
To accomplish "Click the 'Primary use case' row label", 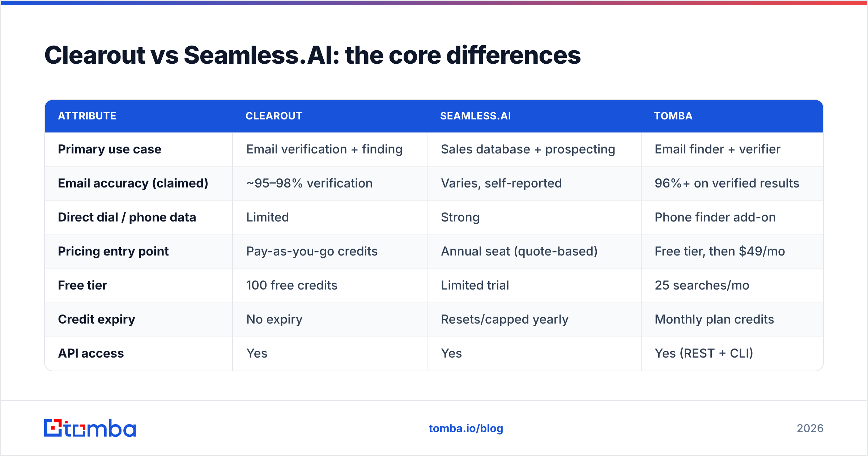I will [x=110, y=149].
